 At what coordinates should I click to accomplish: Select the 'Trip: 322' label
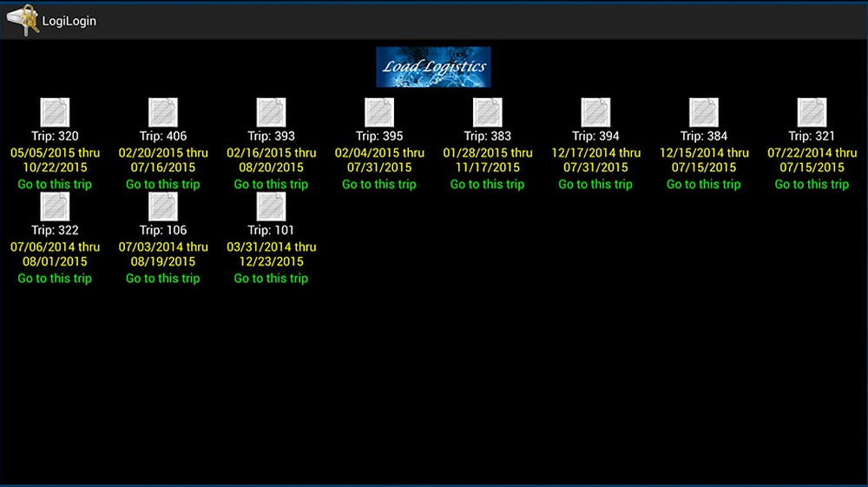pyautogui.click(x=55, y=230)
